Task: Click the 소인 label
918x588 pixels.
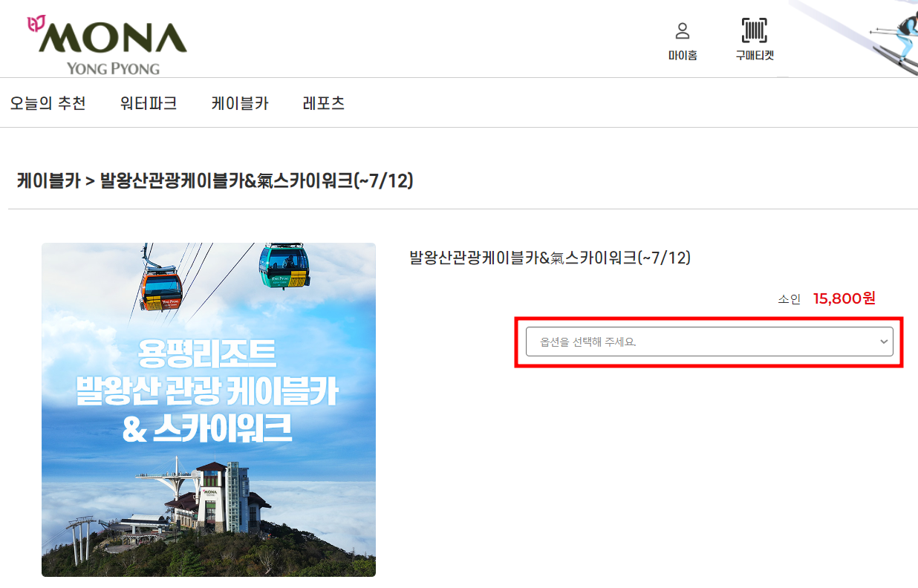Action: point(790,299)
